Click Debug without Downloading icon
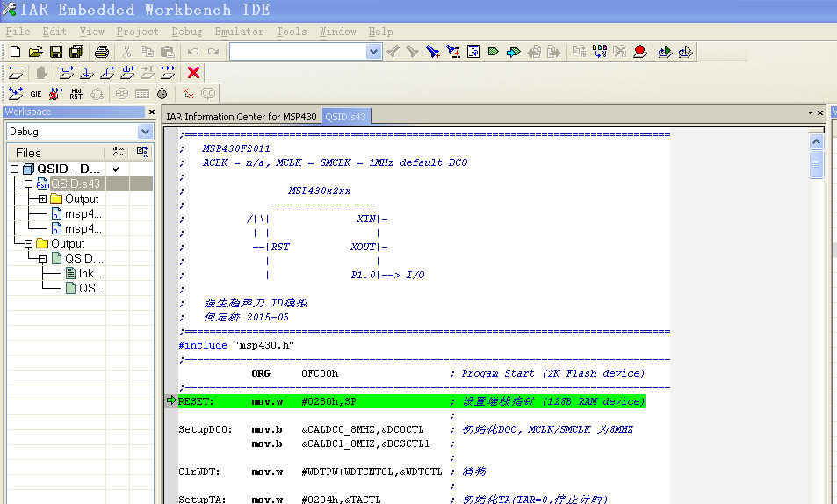Viewport: 837px width, 504px height. (x=685, y=52)
